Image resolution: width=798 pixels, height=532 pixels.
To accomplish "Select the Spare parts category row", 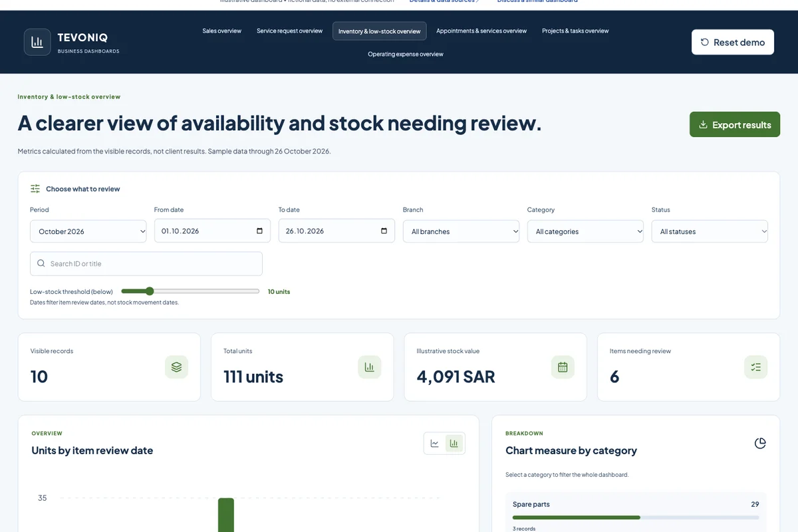I will pyautogui.click(x=636, y=513).
